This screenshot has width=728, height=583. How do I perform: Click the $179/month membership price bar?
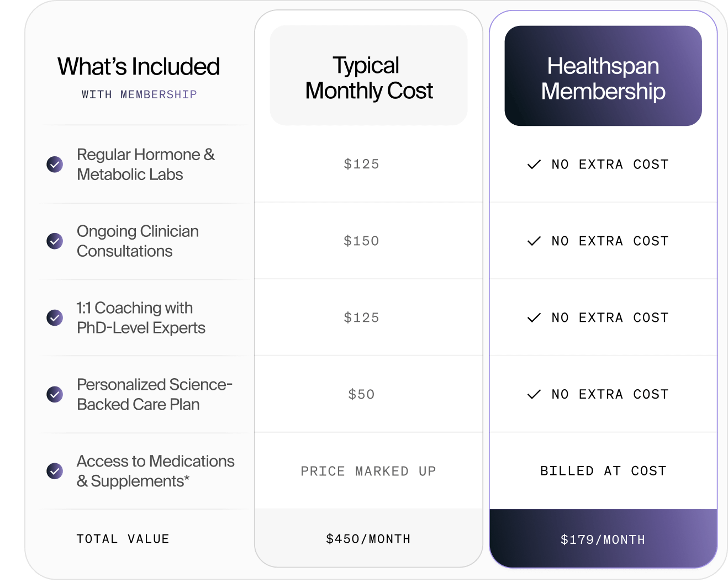pyautogui.click(x=603, y=539)
